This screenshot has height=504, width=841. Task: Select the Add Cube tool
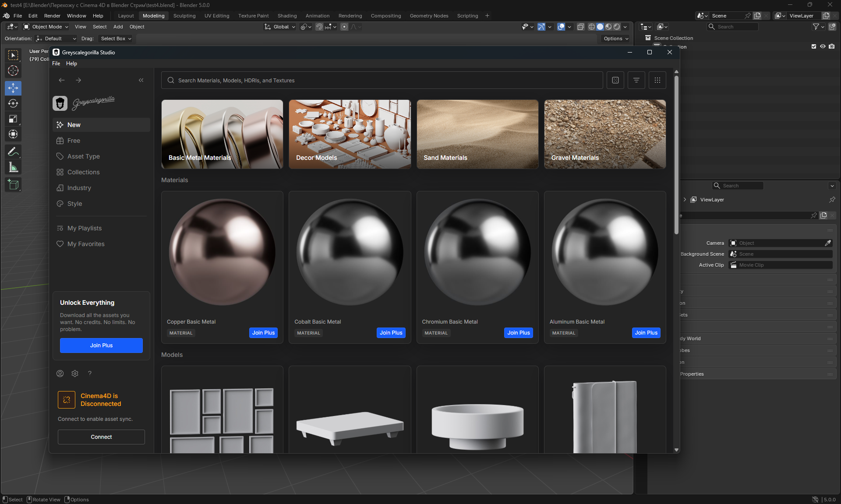(13, 185)
